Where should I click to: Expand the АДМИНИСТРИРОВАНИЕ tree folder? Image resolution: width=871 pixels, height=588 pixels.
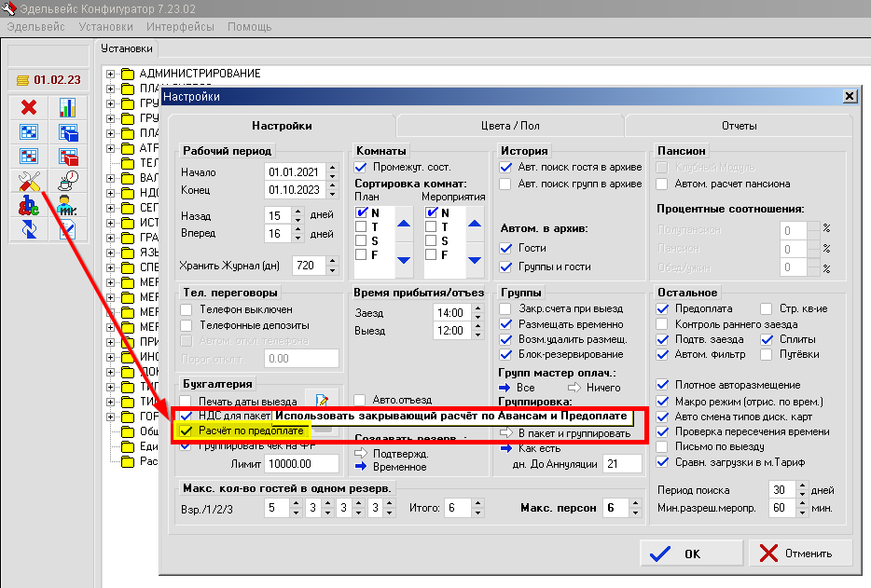pos(111,74)
